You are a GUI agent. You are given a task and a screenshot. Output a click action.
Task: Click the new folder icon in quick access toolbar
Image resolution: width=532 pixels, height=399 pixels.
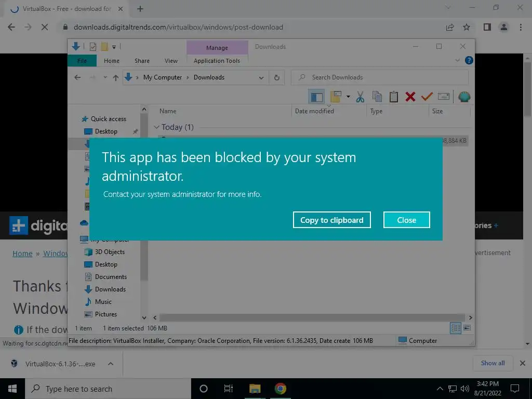click(104, 46)
